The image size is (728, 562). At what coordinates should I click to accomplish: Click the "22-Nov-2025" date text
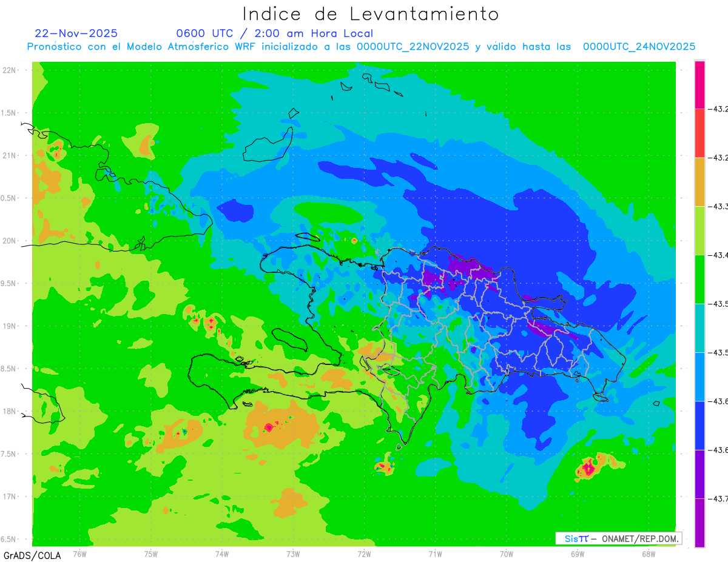76,33
